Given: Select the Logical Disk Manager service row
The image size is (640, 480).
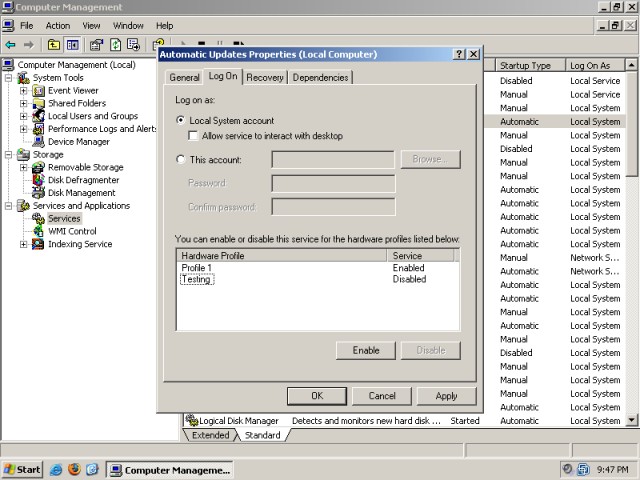Looking at the screenshot, I should click(x=404, y=420).
